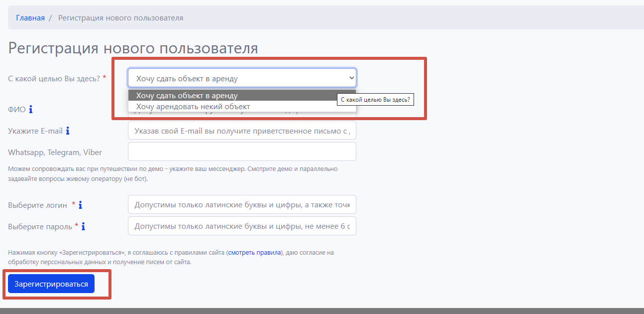Viewport: 644px width, 314px height.
Task: Focus the E-mail input field
Action: pos(242,131)
